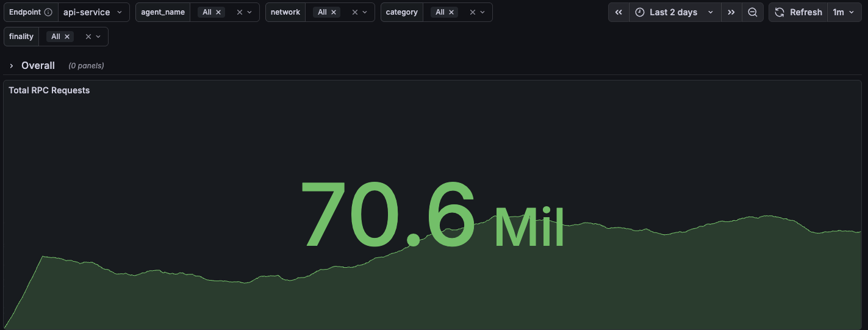Click the Total RPC Requests panel title
Screen dimensions: 868x330
point(49,90)
